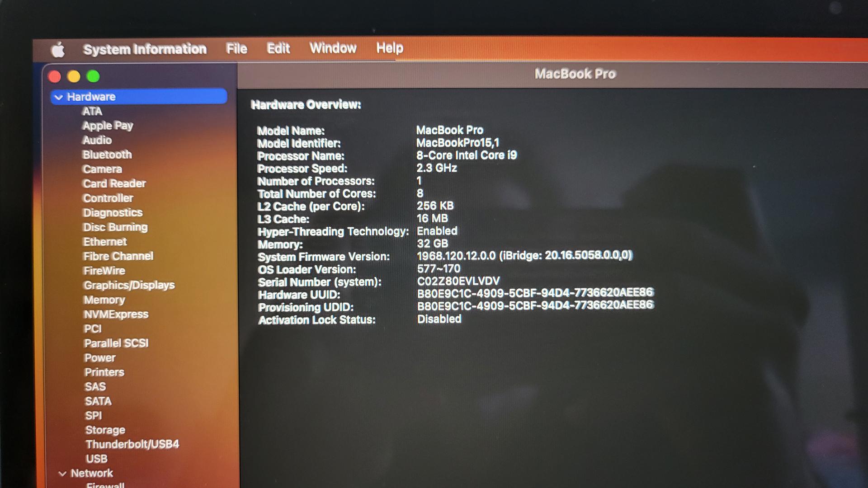Screen dimensions: 868x488
Task: Select Thunderbolt/USB4 in the sidebar
Action: [132, 444]
